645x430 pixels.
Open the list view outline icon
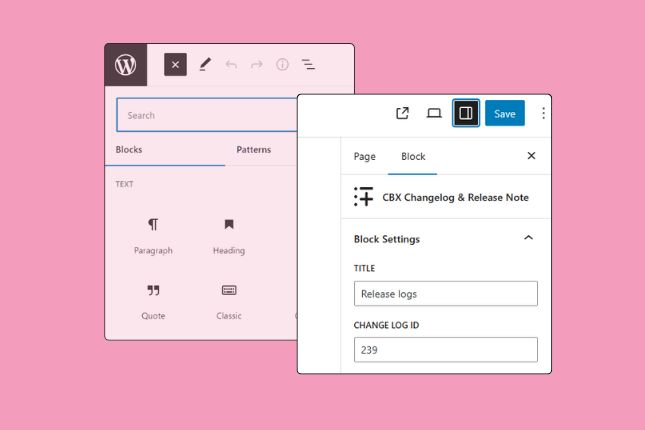pos(308,65)
